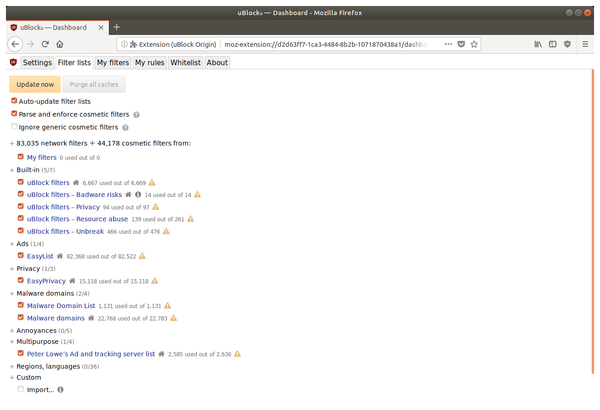
Task: Click the home icon next to Peter Lowe's list
Action: (161, 354)
